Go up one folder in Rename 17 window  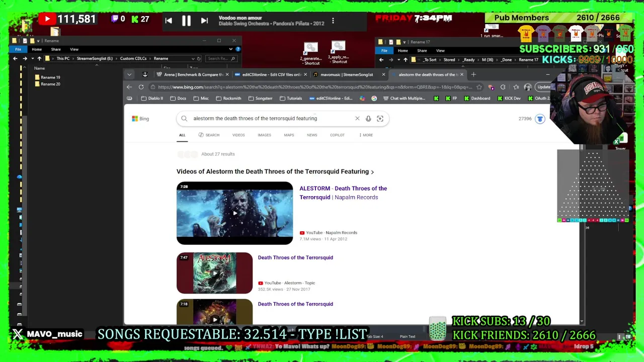pyautogui.click(x=405, y=60)
